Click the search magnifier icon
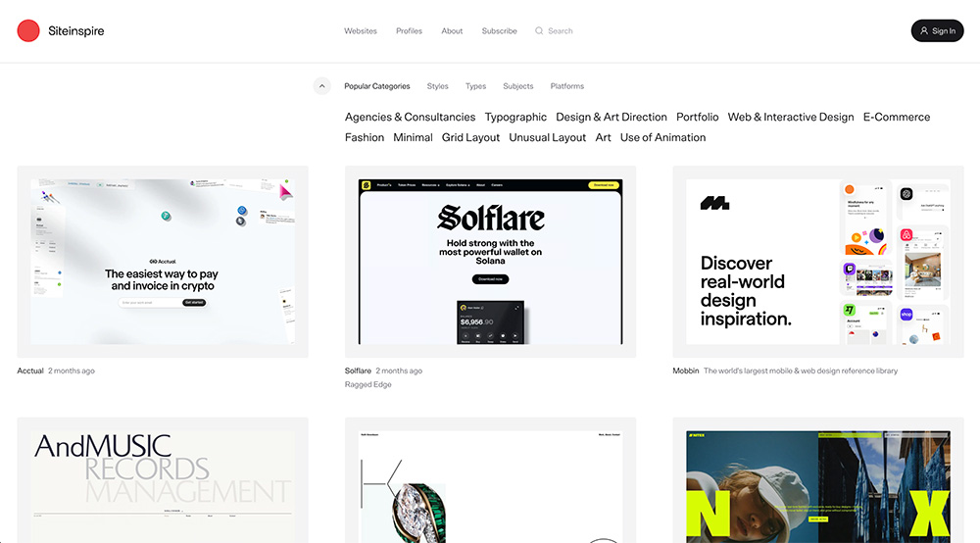The image size is (980, 543). click(539, 30)
